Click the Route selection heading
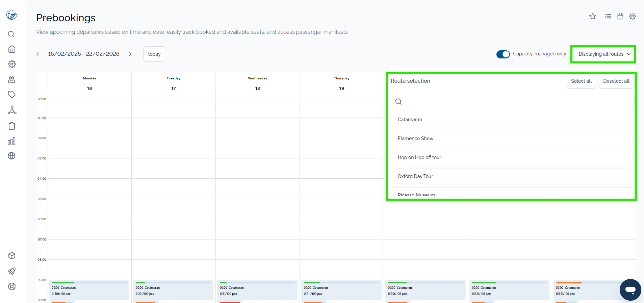The height and width of the screenshot is (303, 644). click(410, 81)
